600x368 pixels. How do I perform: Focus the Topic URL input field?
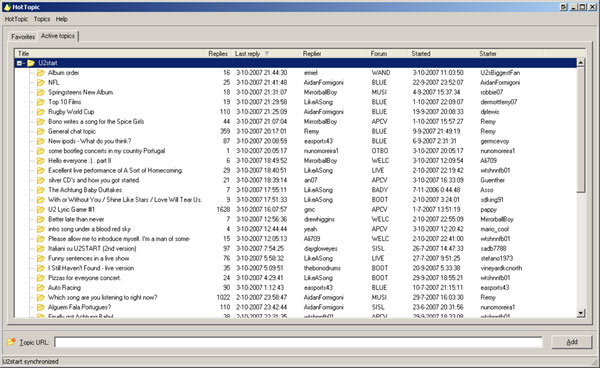tap(298, 342)
